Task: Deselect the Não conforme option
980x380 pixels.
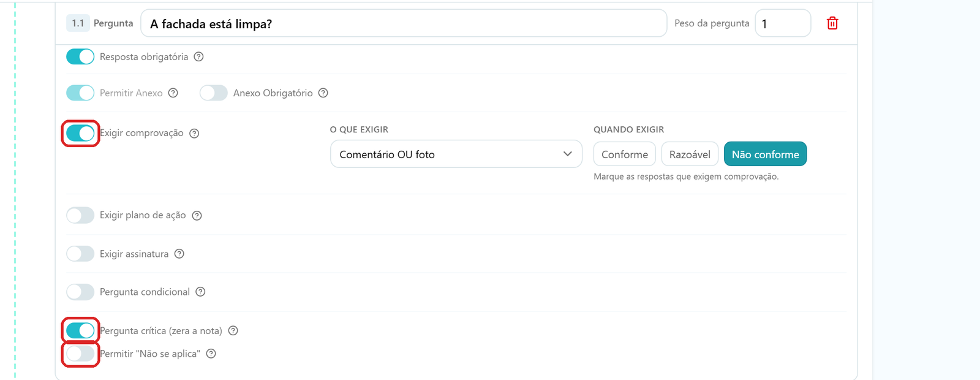Action: [x=765, y=154]
